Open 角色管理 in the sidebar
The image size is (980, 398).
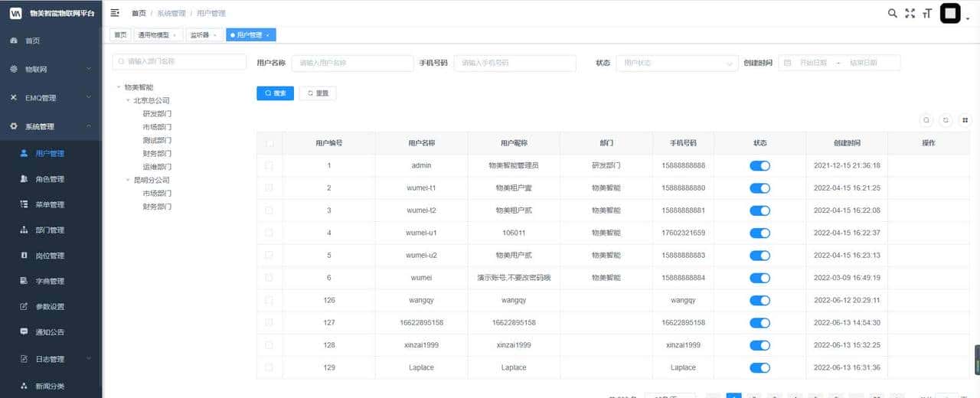pyautogui.click(x=50, y=179)
